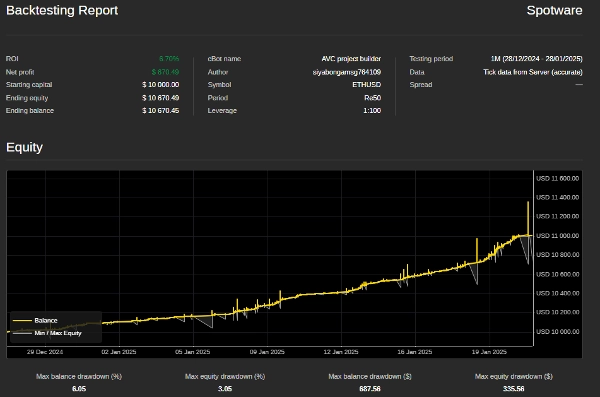Click the Testing period label

point(431,59)
